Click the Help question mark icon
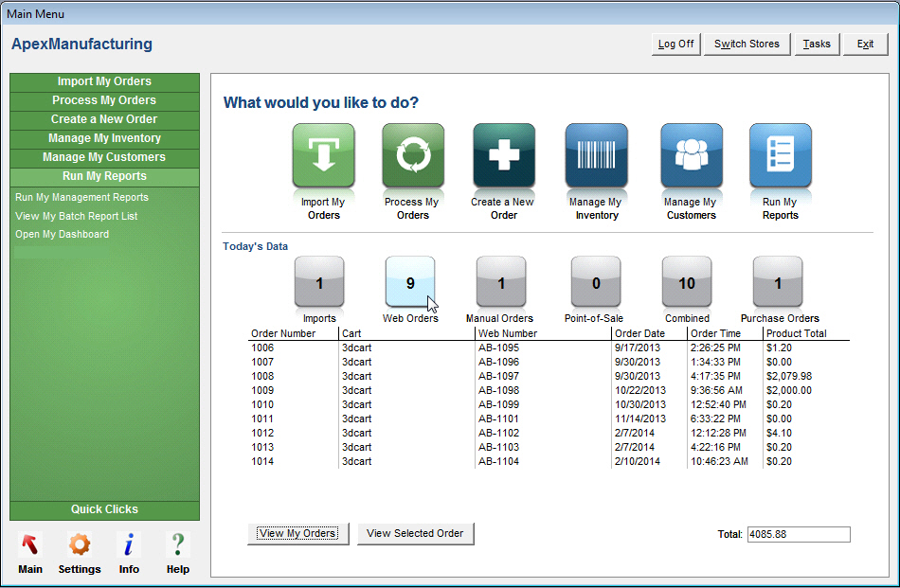The width and height of the screenshot is (900, 588). (177, 545)
